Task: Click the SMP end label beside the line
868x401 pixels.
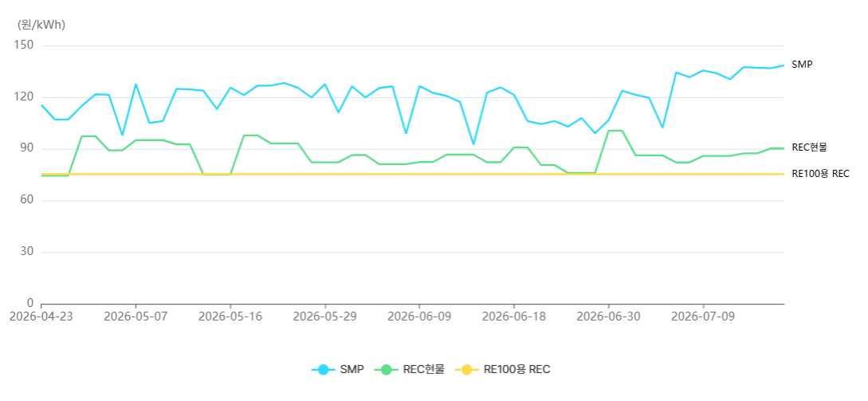Action: click(802, 65)
